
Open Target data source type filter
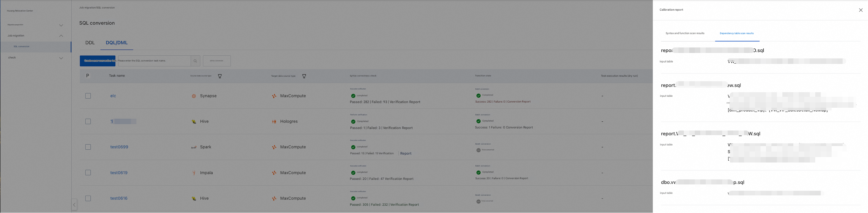point(304,76)
